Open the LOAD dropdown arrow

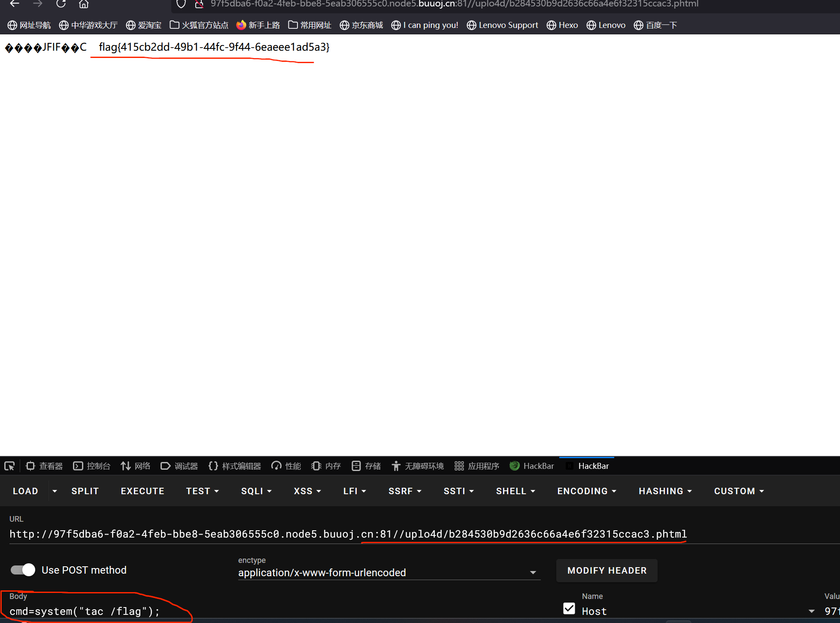[55, 491]
